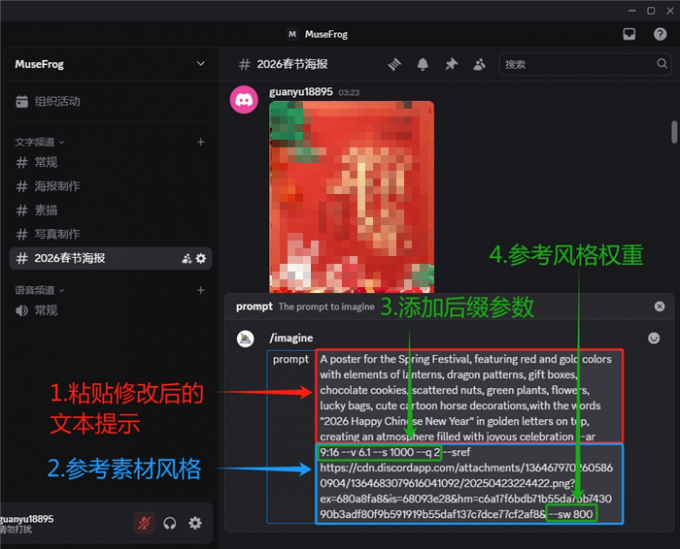Screen dimensions: 680x549
Task: Open the threads icon in channel header
Action: (x=394, y=64)
